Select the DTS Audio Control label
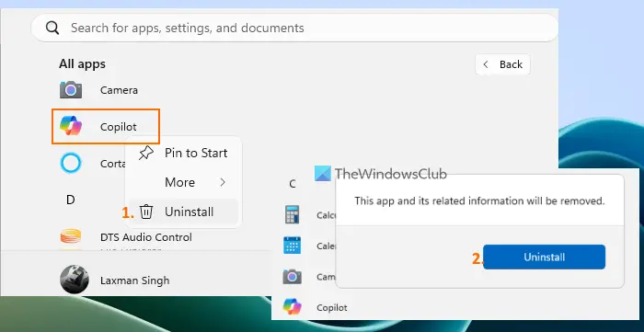Screen dimensions: 644x332 [x=145, y=237]
